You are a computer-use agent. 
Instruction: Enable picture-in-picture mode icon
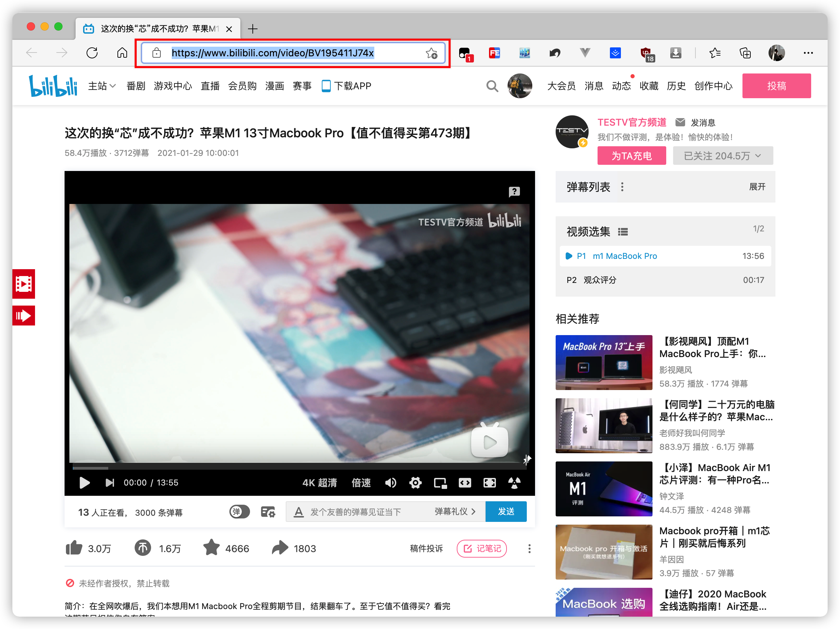click(440, 483)
